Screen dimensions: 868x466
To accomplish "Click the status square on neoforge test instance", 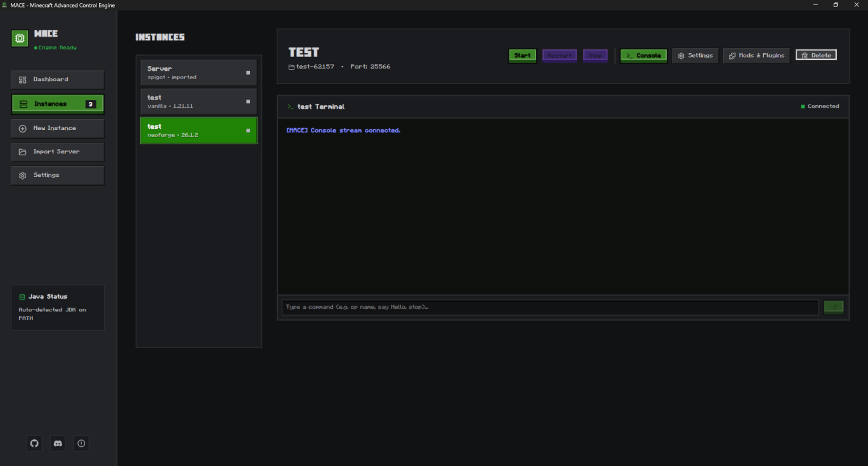I will 248,131.
